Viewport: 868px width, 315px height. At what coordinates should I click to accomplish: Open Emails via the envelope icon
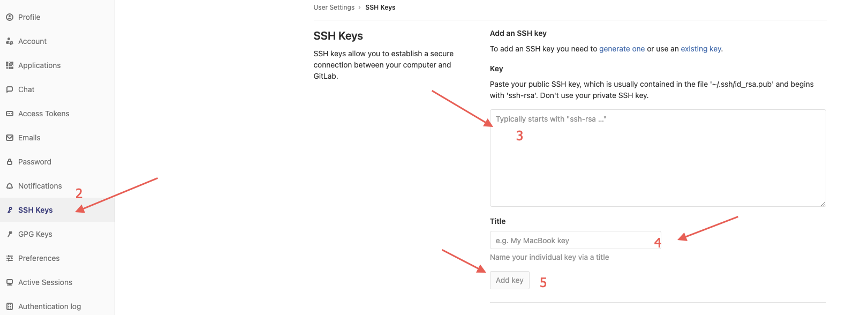[9, 137]
